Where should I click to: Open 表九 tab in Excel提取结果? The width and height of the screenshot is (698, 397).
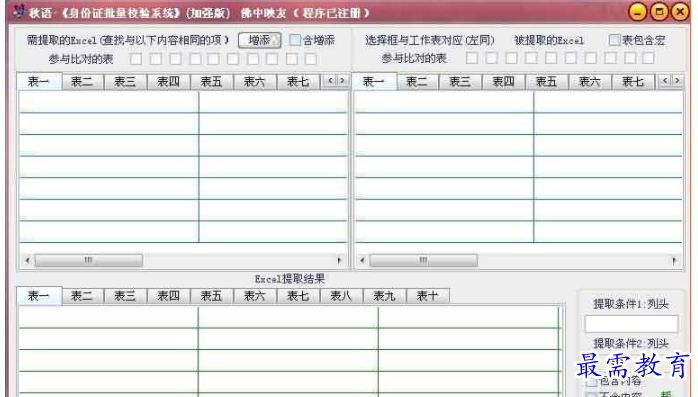[384, 296]
